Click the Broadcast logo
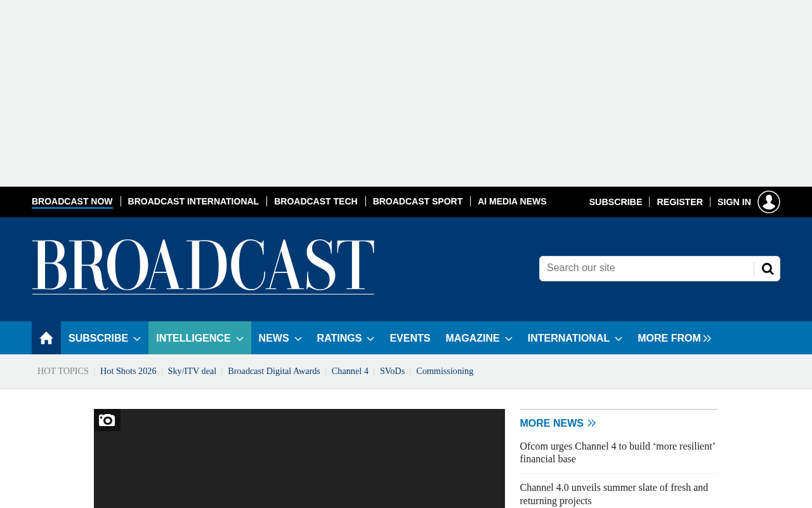 click(203, 267)
